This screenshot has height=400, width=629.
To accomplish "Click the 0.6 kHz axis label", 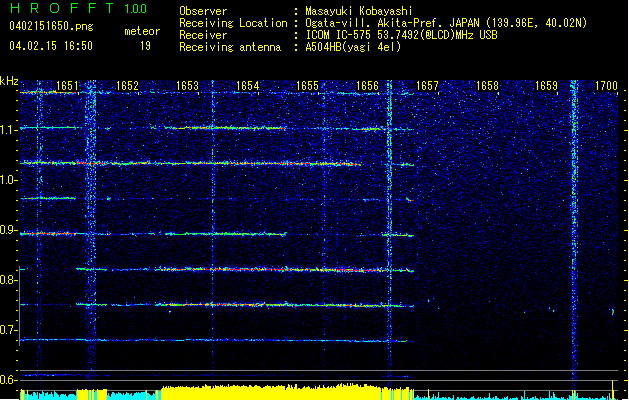I will [x=8, y=380].
